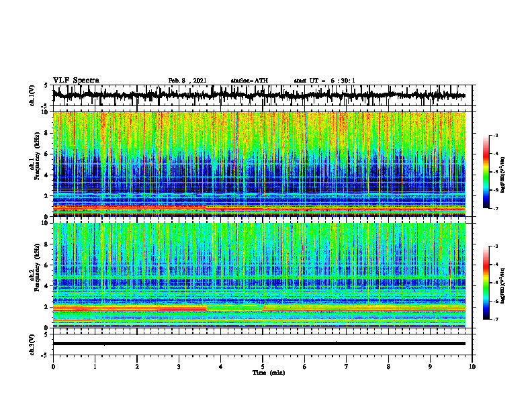Click the 8 tick on the Time axis

388,367
